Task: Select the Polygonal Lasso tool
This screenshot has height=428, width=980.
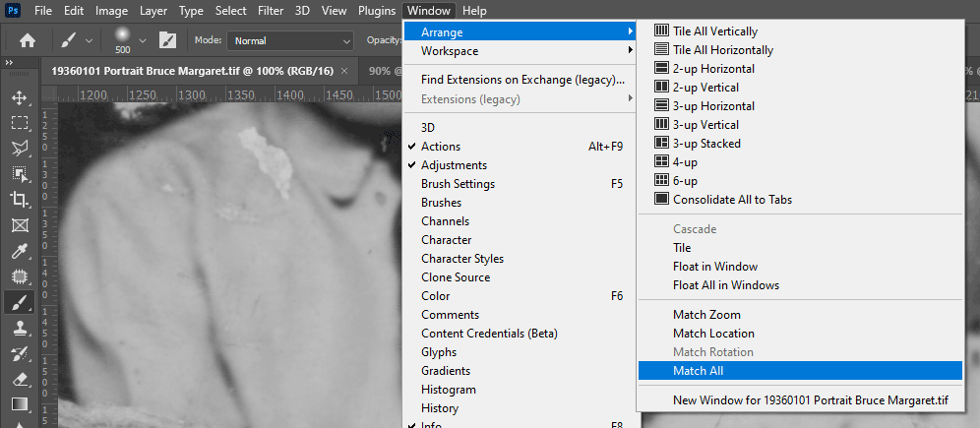Action: (x=19, y=149)
